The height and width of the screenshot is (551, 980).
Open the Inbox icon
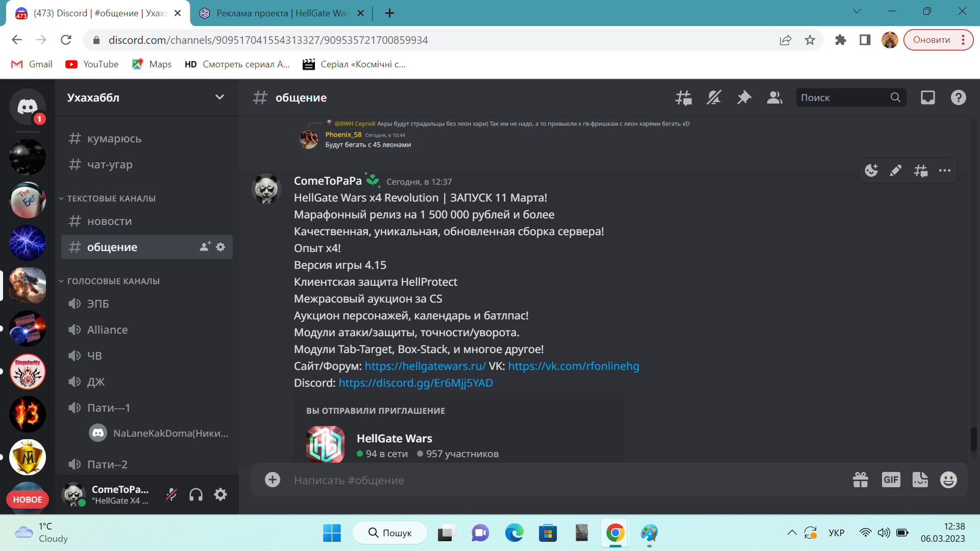point(928,97)
